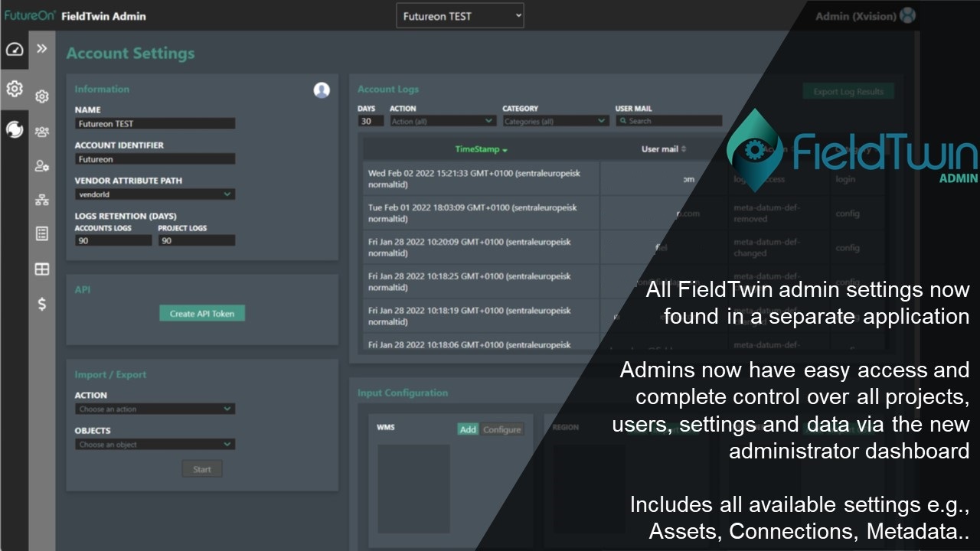Sort by TimeStamp column header

coord(482,149)
